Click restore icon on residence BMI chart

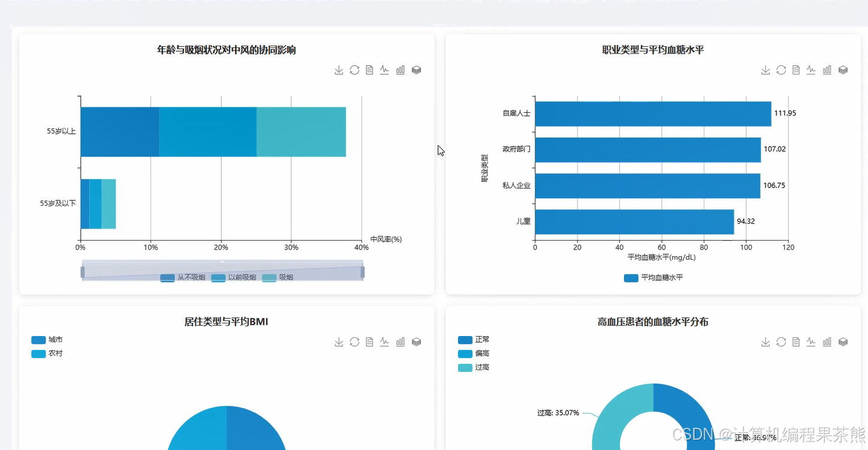[x=354, y=342]
